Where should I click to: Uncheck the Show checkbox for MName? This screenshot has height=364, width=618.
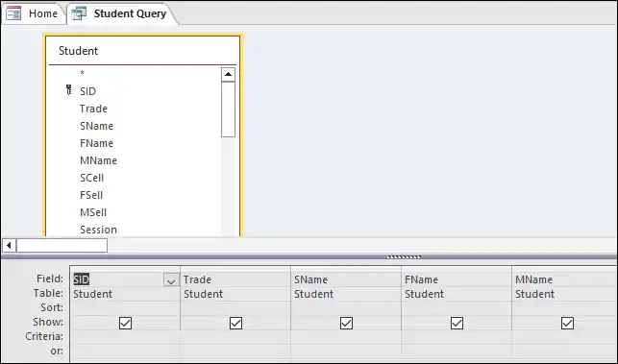pyautogui.click(x=567, y=323)
